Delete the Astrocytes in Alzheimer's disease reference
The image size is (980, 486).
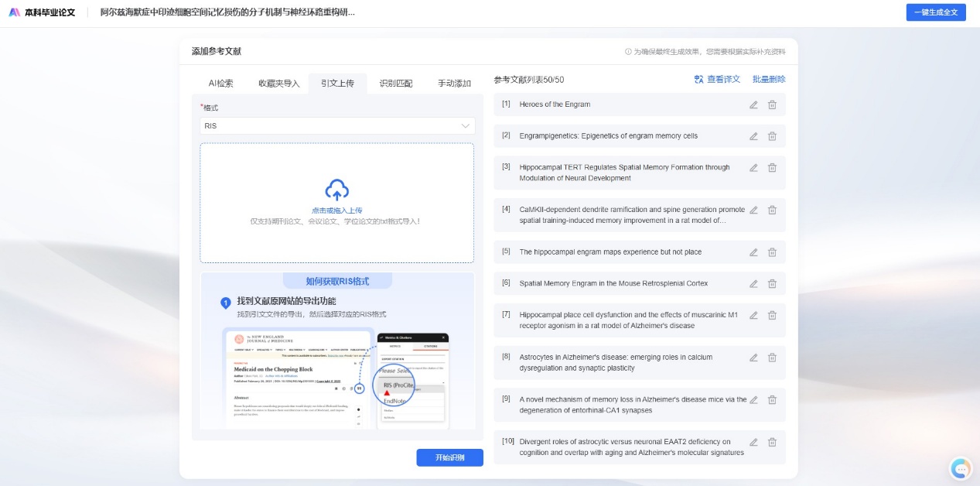click(772, 358)
